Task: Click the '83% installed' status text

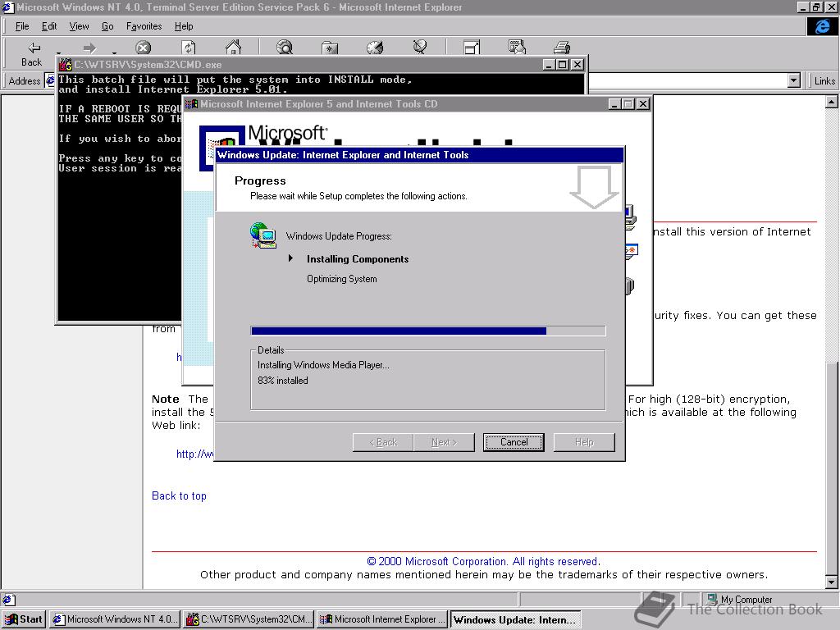Action: 282,381
